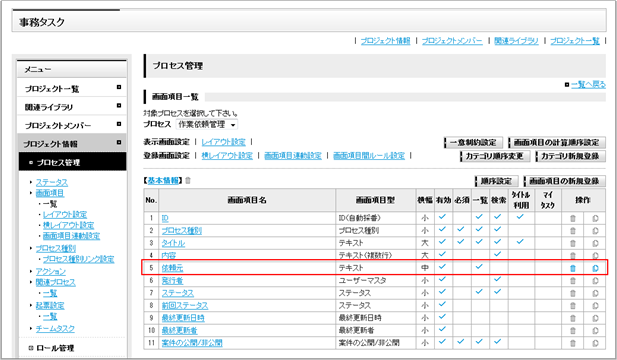Open 起票設定 link in sidebar tree
This screenshot has height=360, width=617.
pos(50,305)
